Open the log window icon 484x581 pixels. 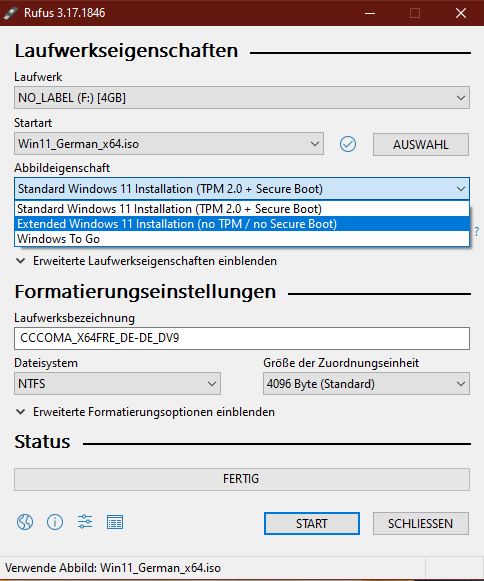click(x=115, y=522)
